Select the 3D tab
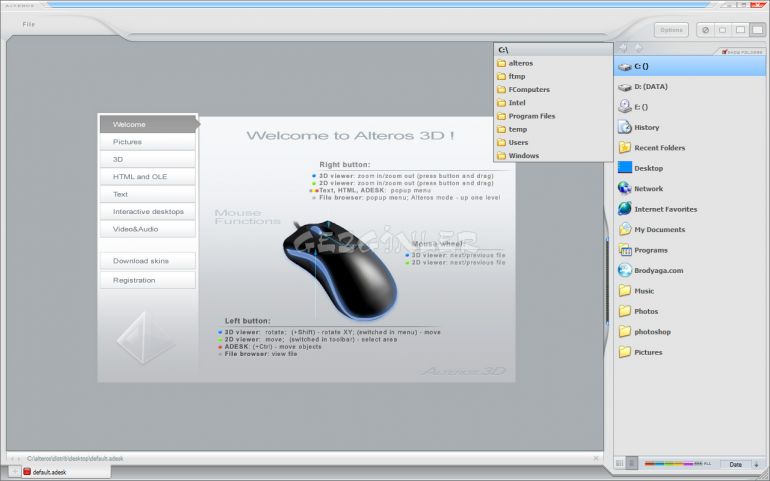This screenshot has width=770, height=481. tap(148, 160)
